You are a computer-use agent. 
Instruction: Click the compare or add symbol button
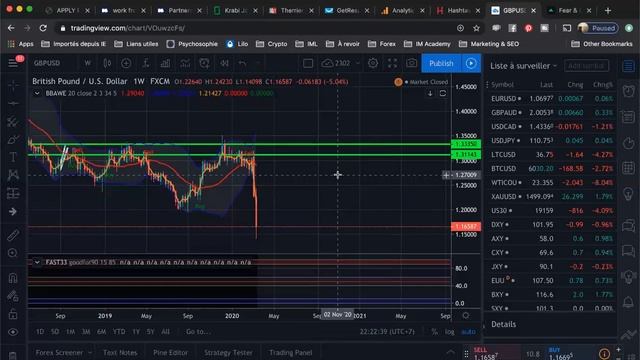coord(126,63)
